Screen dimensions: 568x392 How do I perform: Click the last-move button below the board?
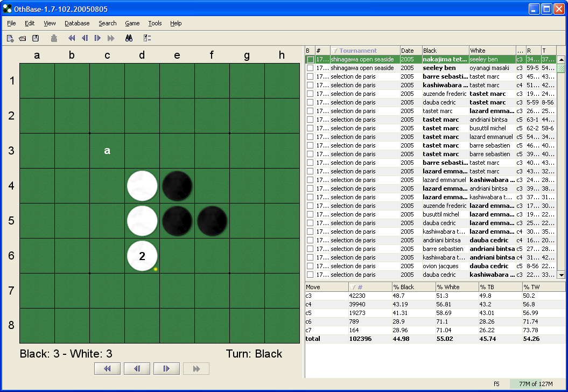197,368
